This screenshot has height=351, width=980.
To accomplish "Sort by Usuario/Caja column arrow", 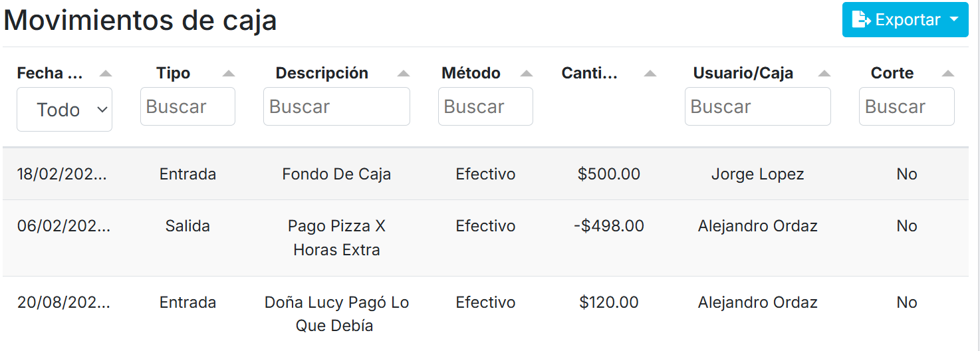I will coord(824,74).
